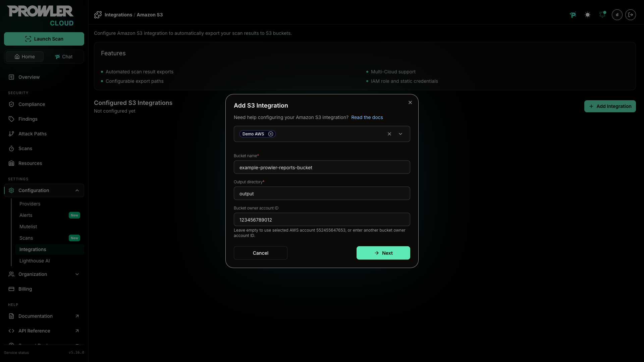
Task: Toggle the light/dark theme sun icon
Action: pyautogui.click(x=588, y=15)
